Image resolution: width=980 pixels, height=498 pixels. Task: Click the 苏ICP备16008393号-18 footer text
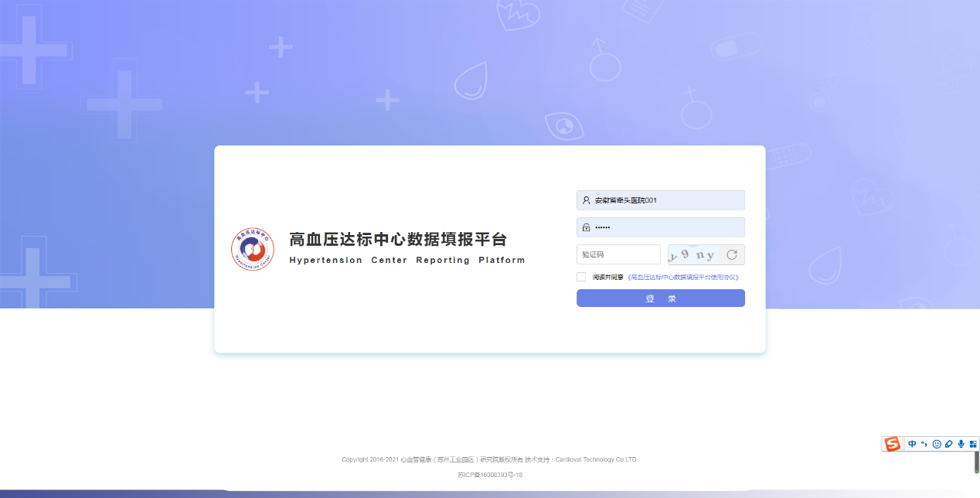(490, 475)
